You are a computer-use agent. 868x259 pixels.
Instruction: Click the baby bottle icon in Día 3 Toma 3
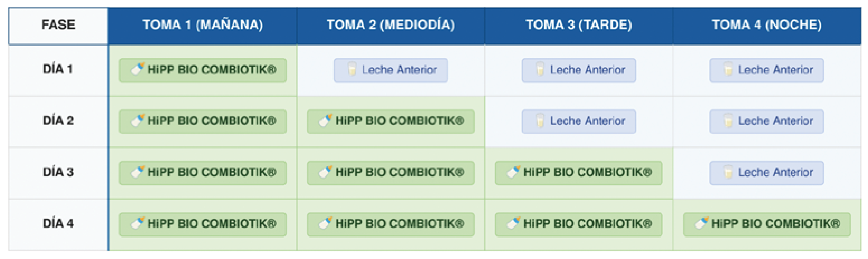tap(513, 172)
